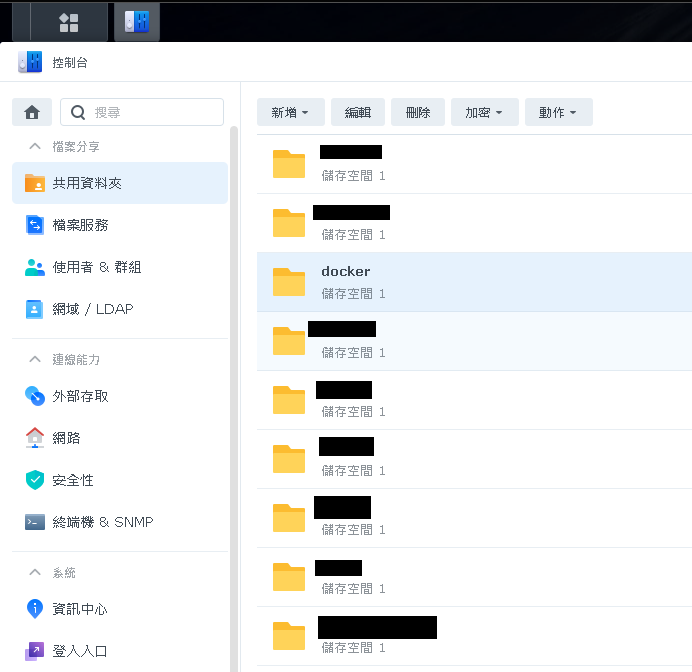Collapse the 檔案分享 section
The width and height of the screenshot is (692, 672).
(x=35, y=146)
